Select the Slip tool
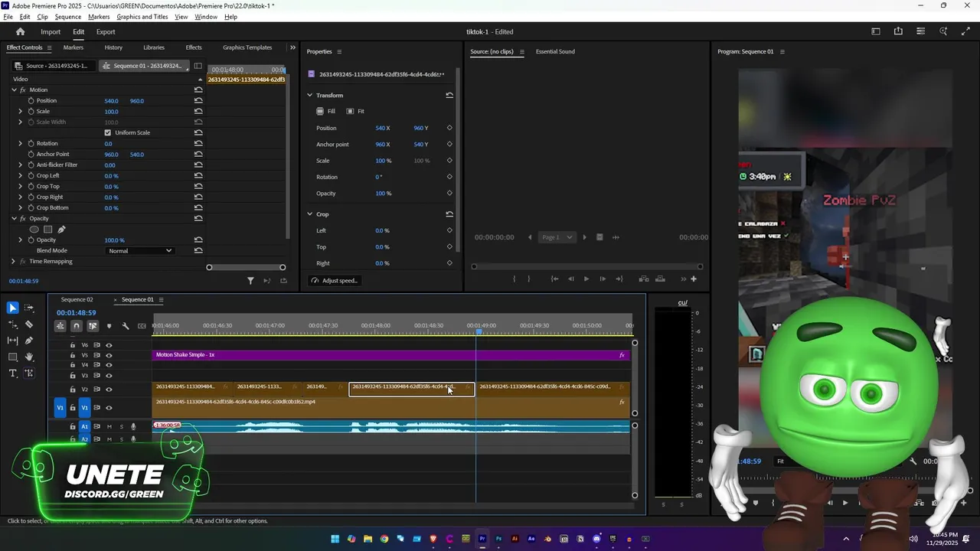Image resolution: width=980 pixels, height=551 pixels. [x=12, y=341]
